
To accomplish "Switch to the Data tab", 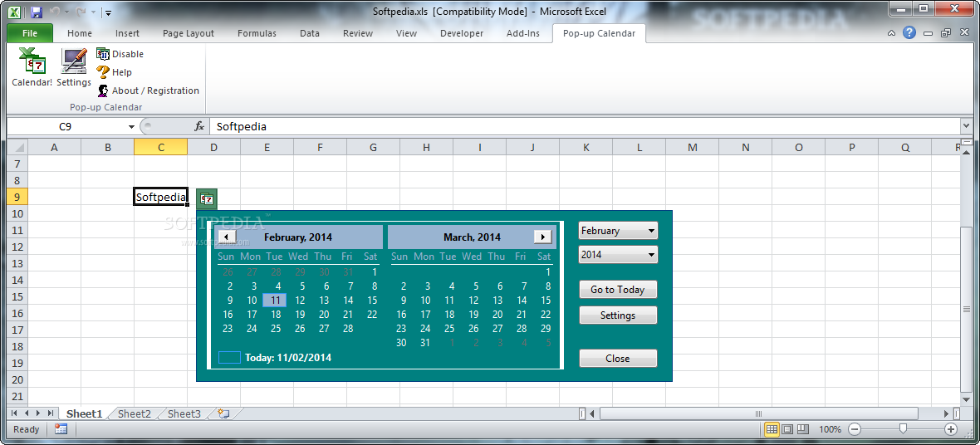I will (x=310, y=33).
